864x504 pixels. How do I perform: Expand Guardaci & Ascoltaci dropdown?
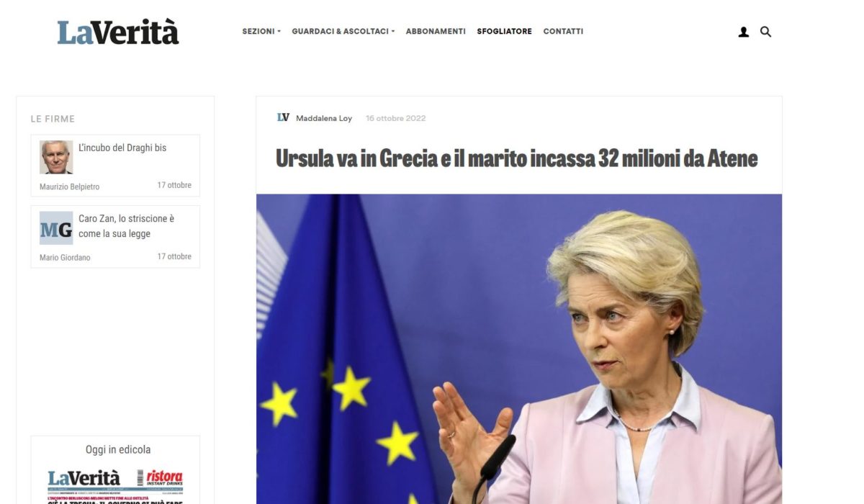(x=343, y=32)
